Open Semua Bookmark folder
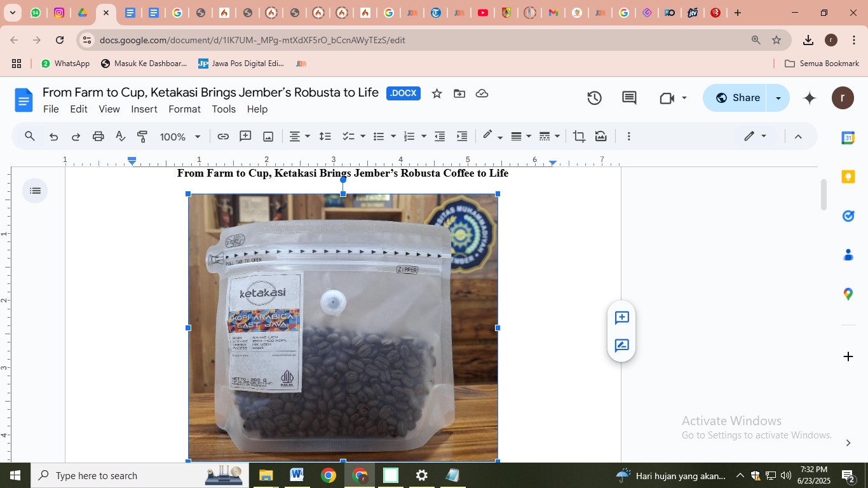868x488 pixels. [822, 64]
